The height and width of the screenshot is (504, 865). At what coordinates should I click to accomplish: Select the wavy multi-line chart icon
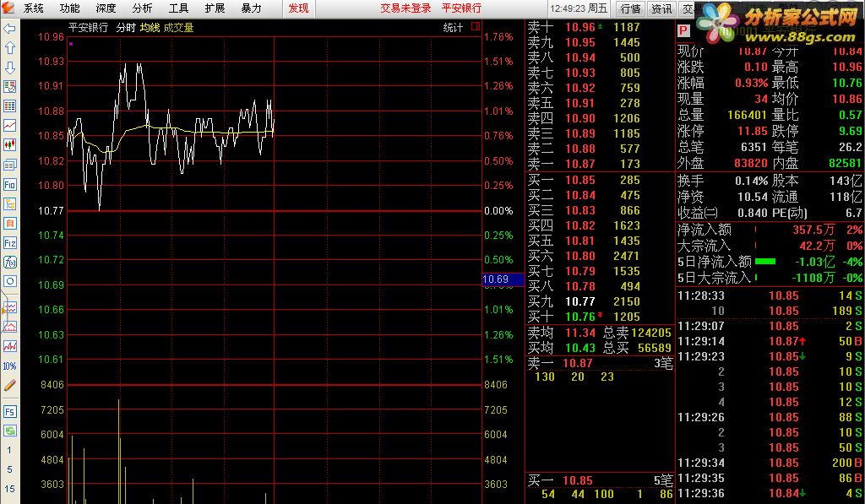9,307
